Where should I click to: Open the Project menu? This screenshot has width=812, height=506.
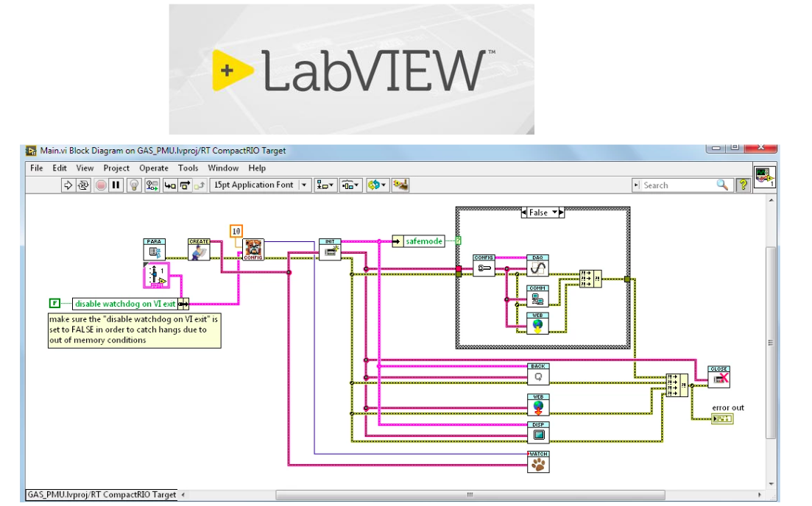click(x=116, y=168)
